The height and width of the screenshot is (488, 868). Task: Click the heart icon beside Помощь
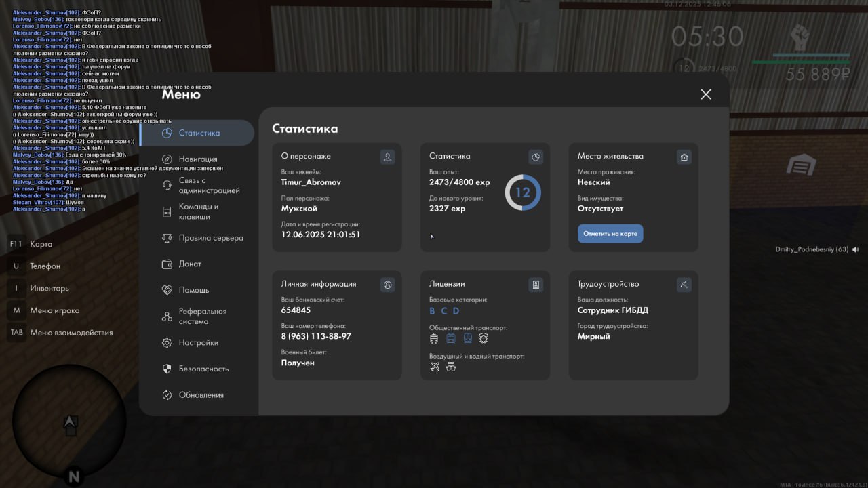[x=167, y=290]
